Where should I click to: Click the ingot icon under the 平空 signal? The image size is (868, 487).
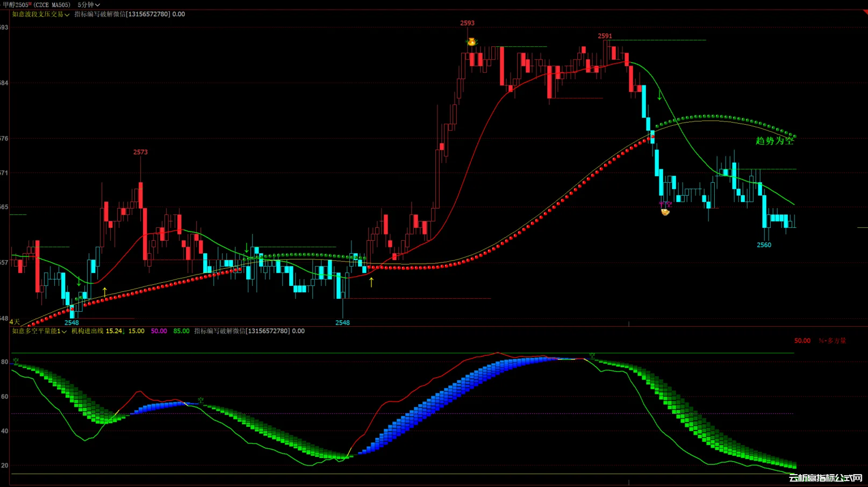point(665,212)
